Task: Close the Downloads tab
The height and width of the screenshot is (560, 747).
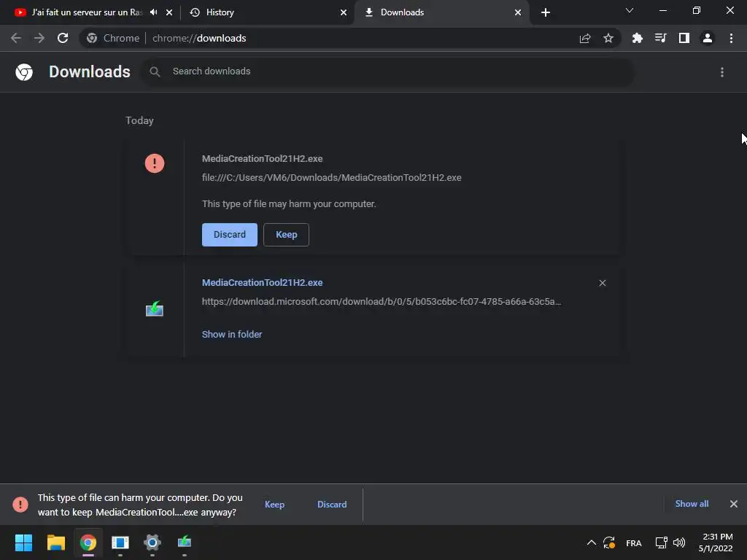Action: 518,12
